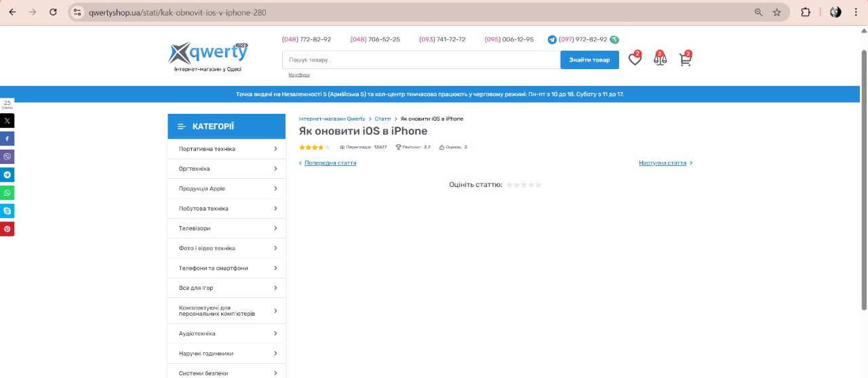The width and height of the screenshot is (868, 378).
Task: Open the shopping cart icon
Action: (x=685, y=60)
